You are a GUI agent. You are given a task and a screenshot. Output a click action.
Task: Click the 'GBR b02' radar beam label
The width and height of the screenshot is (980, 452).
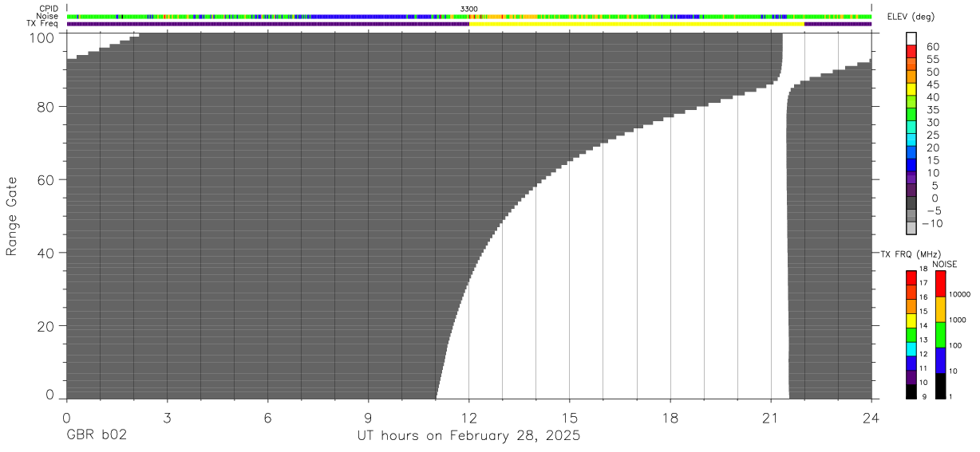coord(97,436)
